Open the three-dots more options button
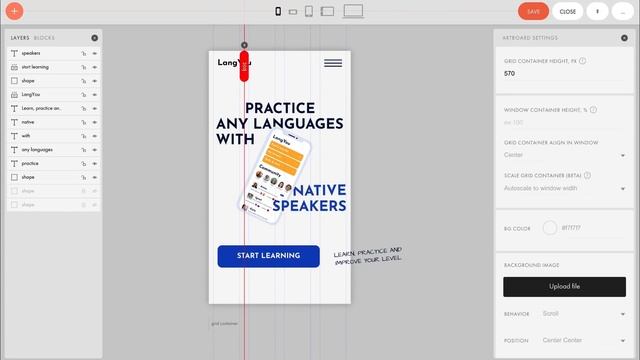 coord(622,11)
